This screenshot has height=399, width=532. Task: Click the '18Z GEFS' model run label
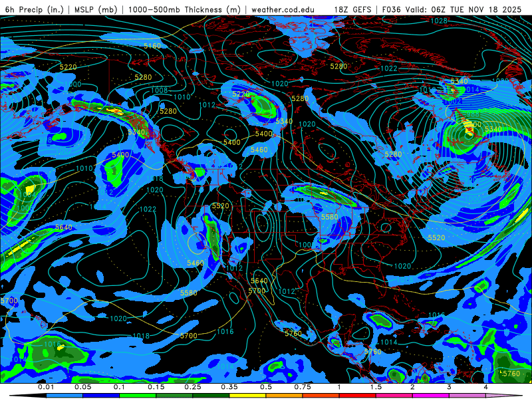coord(352,9)
